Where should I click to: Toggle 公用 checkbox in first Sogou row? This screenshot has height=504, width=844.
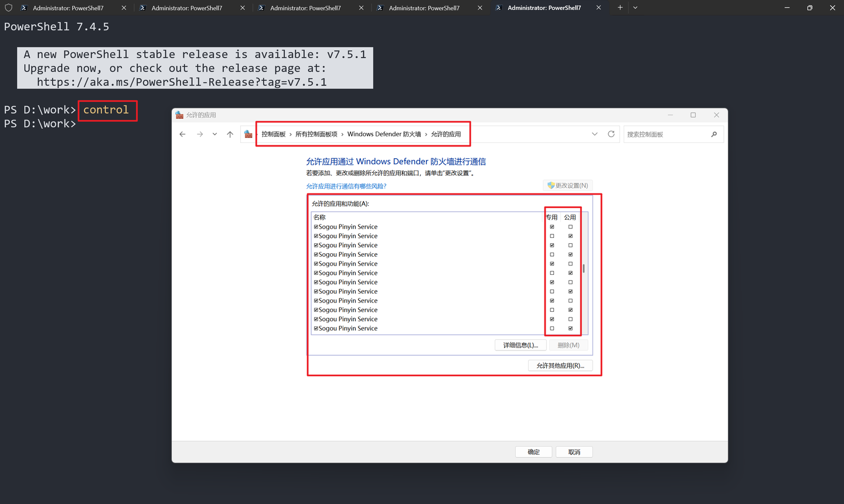tap(570, 227)
